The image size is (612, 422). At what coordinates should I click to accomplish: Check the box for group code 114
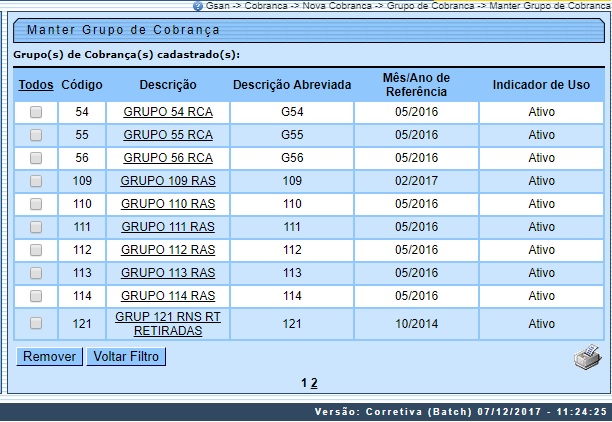36,296
